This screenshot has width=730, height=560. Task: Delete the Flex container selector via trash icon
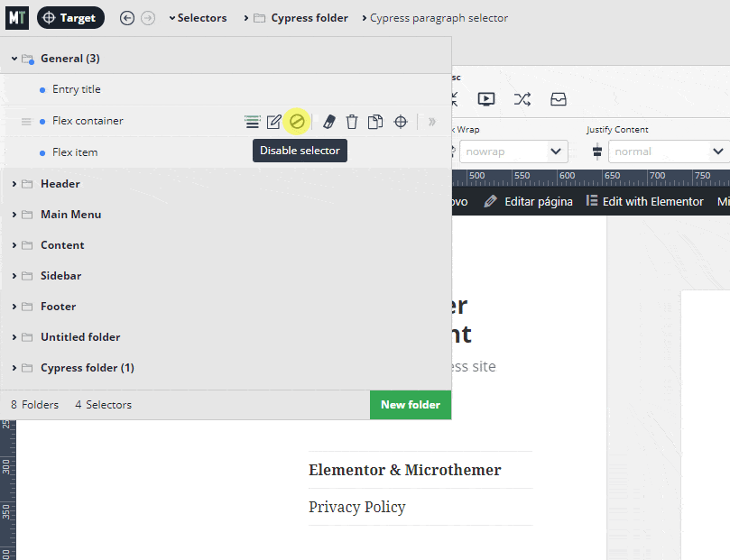point(351,121)
